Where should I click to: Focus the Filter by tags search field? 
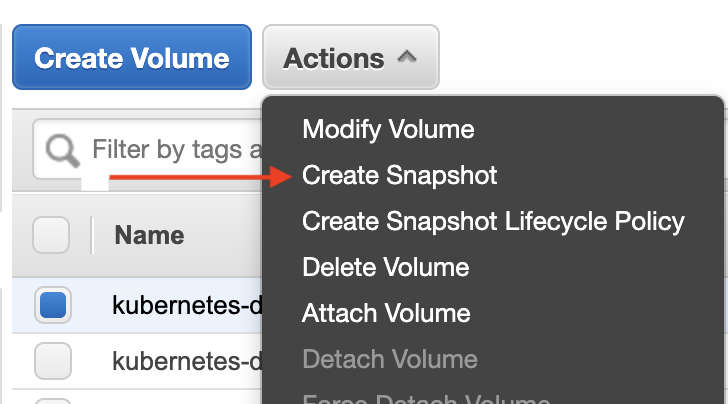[149, 149]
